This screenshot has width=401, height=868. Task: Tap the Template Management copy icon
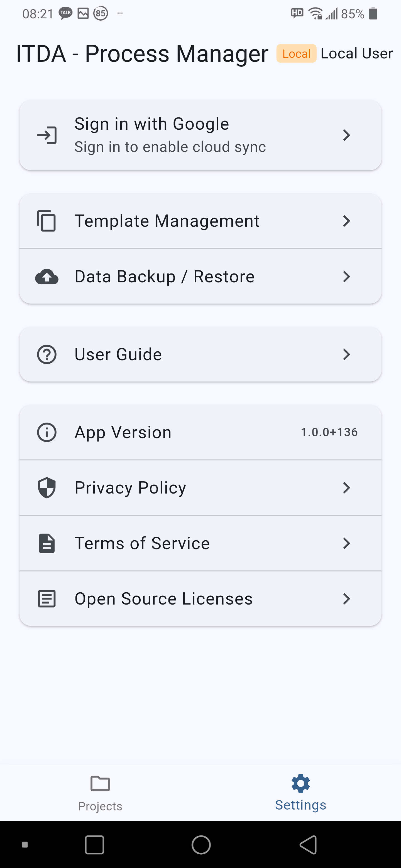click(x=47, y=221)
